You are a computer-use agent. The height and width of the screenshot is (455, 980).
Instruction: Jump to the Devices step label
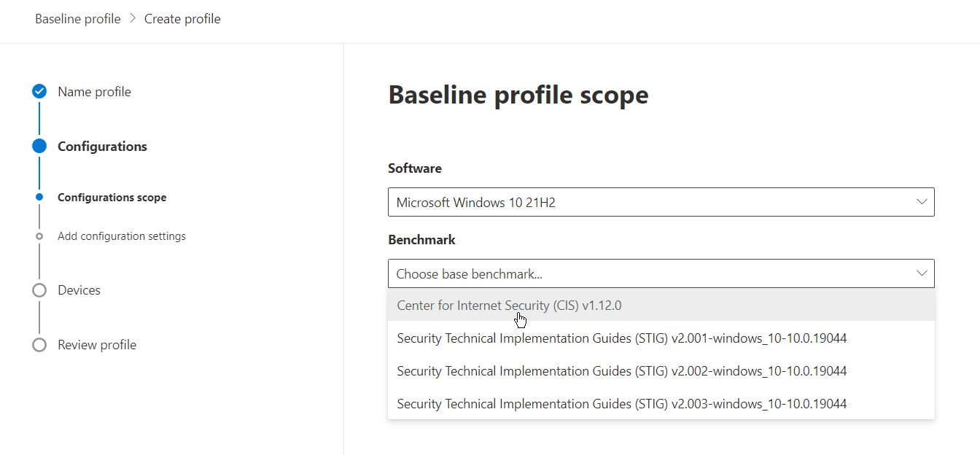(x=79, y=290)
